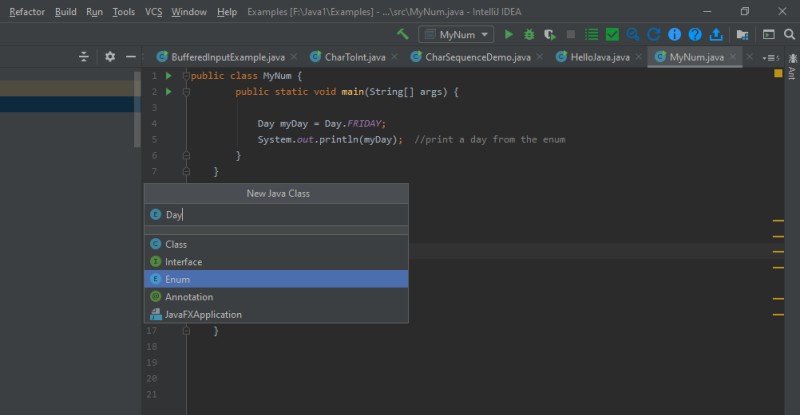Click the Build project hammer icon
This screenshot has height=415, width=800.
[x=403, y=34]
